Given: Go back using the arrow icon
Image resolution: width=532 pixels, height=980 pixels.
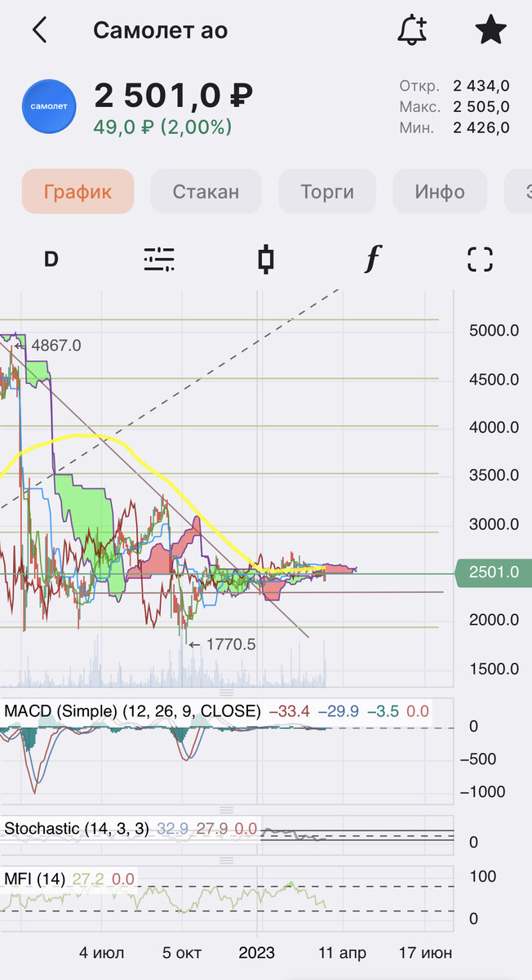Looking at the screenshot, I should [39, 30].
